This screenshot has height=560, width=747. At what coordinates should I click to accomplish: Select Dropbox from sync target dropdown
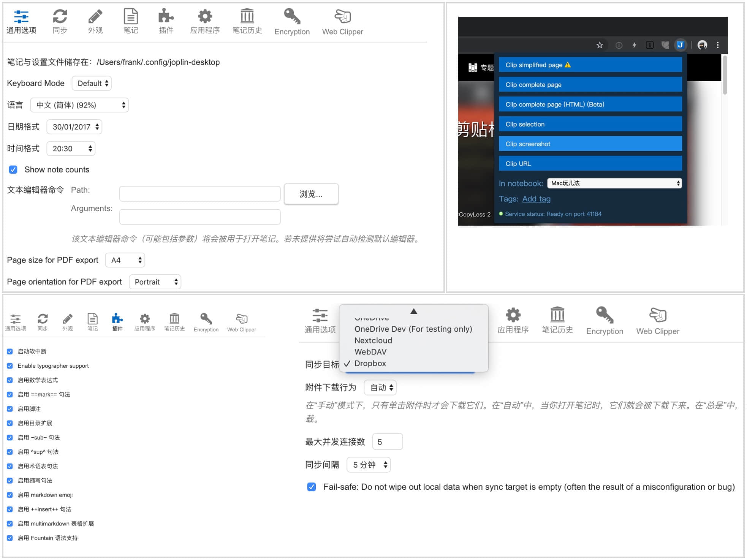371,363
